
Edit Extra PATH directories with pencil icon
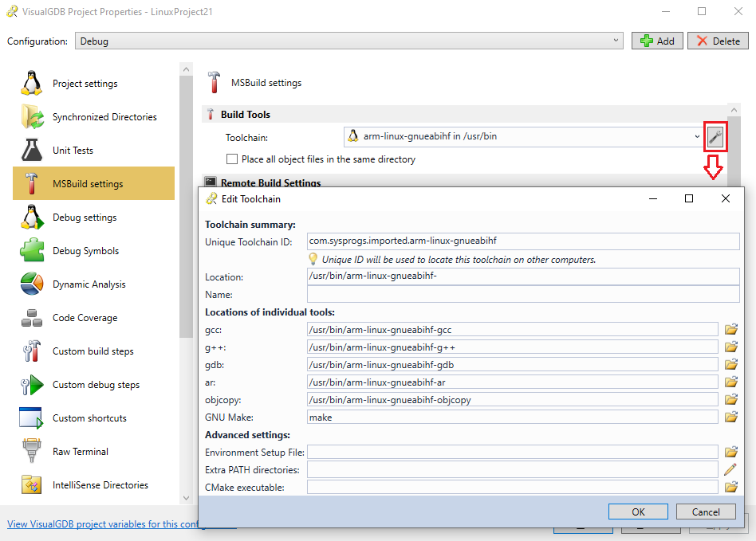[730, 469]
